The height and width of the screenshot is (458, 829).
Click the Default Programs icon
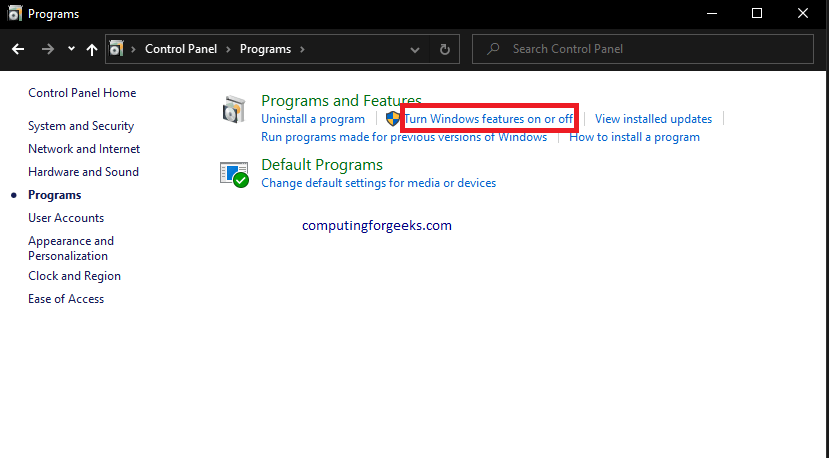234,175
